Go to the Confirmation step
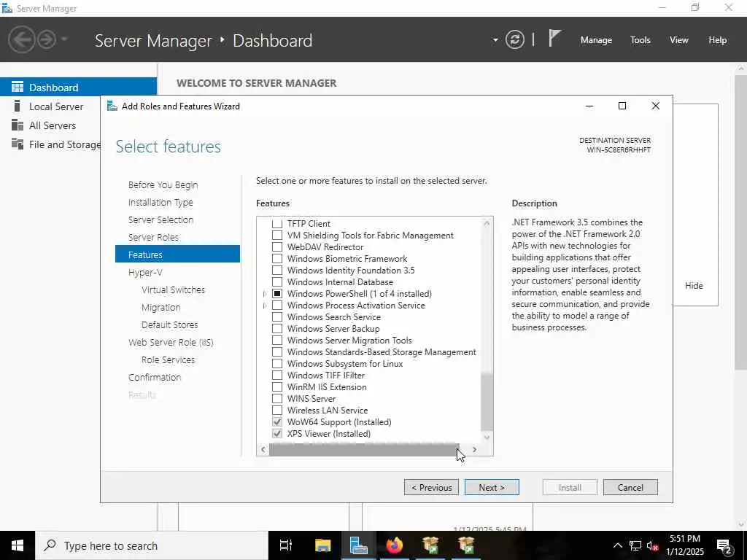This screenshot has width=747, height=560. (155, 377)
